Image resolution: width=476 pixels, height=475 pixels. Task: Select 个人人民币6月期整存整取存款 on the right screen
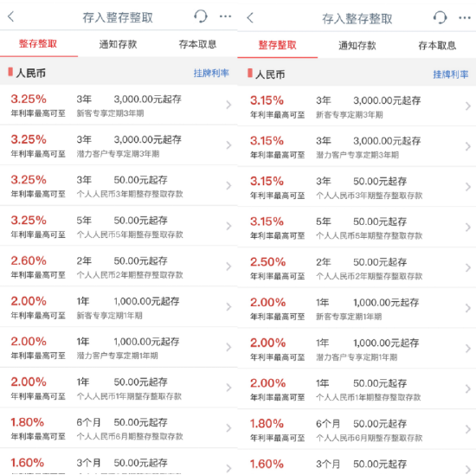[370, 438]
